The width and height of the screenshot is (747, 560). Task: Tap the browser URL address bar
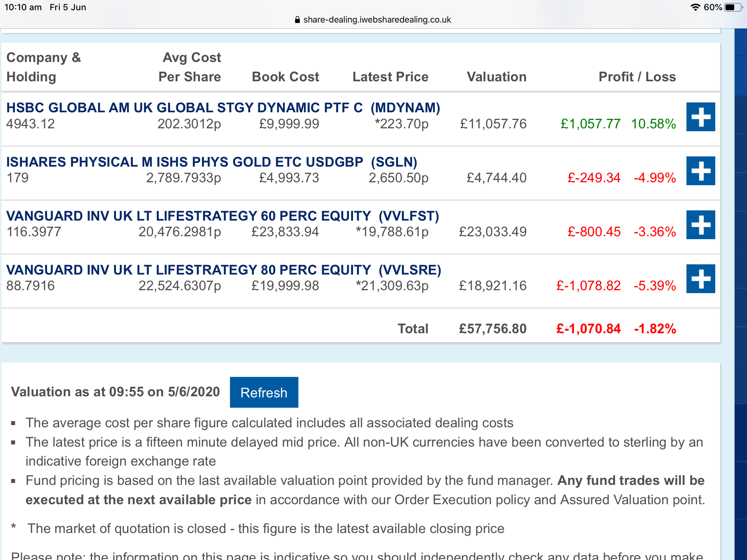pyautogui.click(x=373, y=20)
